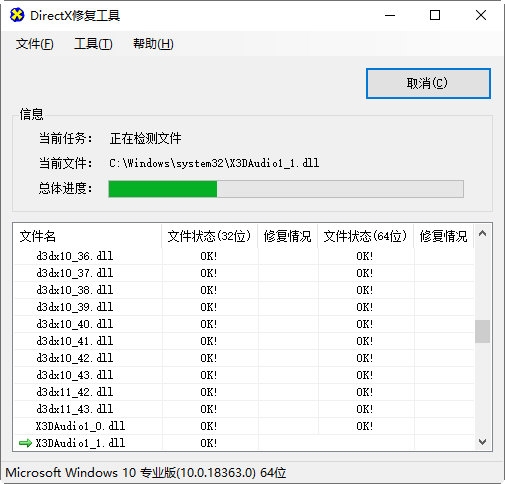Click the 取消(C) cancel button

click(x=428, y=83)
